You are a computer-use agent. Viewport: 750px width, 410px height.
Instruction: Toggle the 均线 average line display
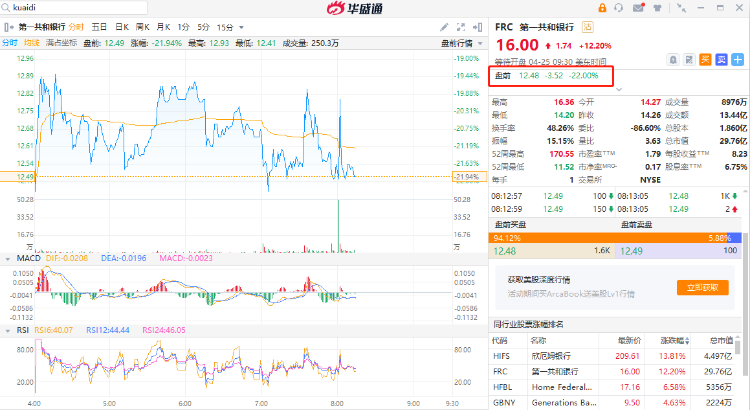point(32,43)
